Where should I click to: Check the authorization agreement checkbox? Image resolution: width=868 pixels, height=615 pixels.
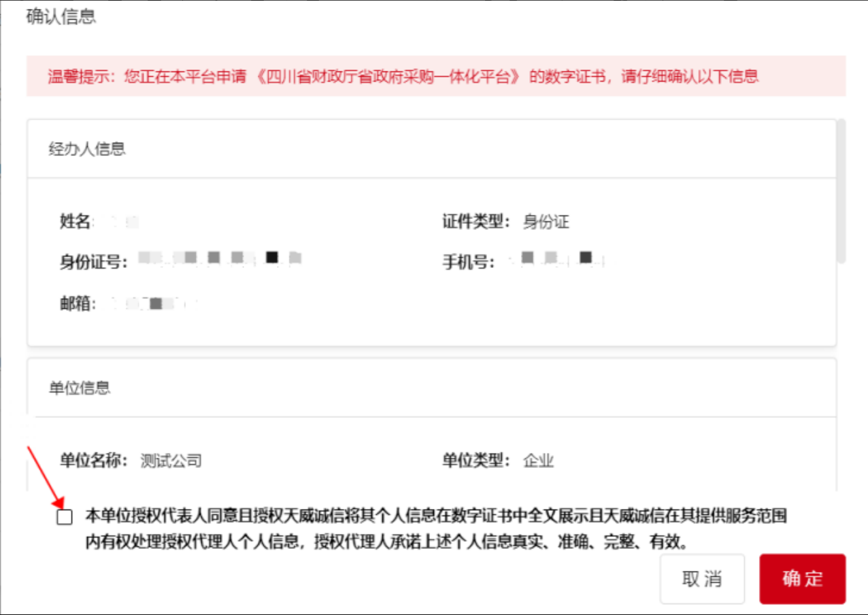click(65, 517)
